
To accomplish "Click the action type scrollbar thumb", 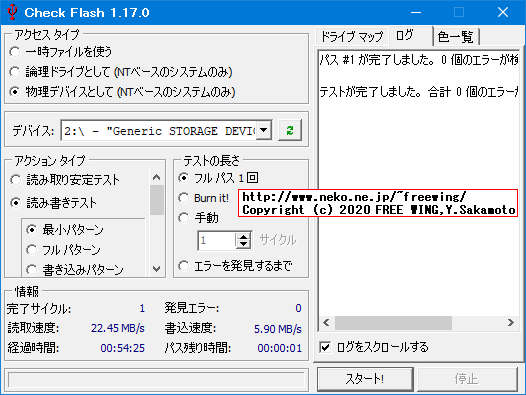I will (157, 200).
